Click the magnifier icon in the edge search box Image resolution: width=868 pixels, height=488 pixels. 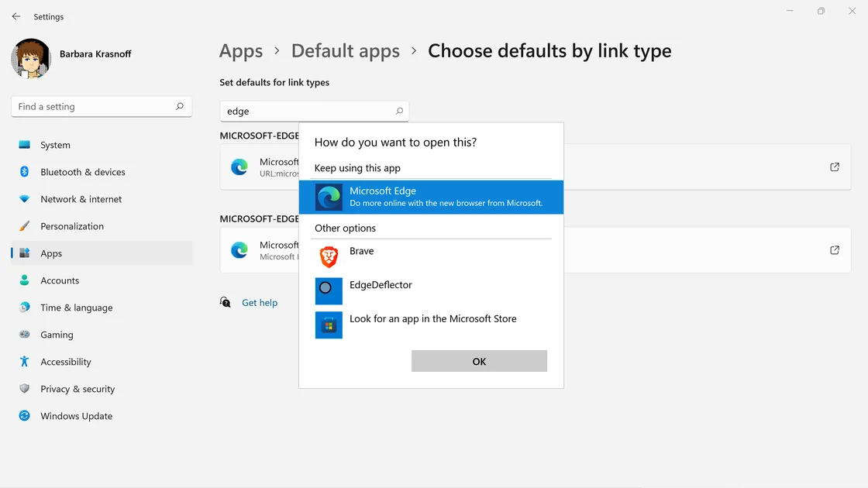(x=398, y=111)
